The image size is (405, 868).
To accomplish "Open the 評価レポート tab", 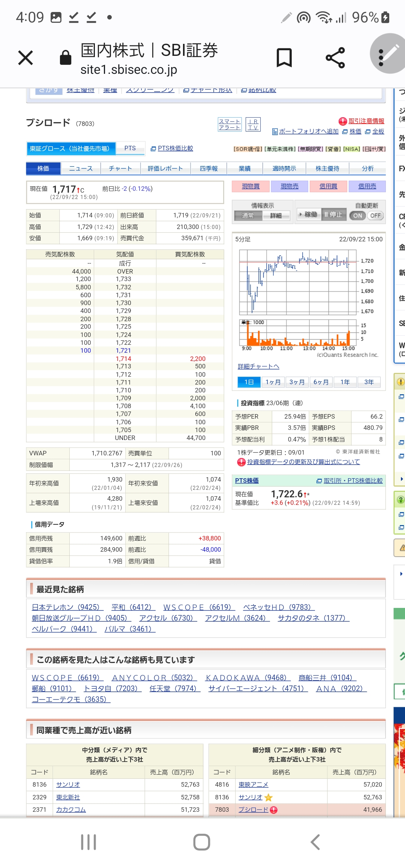I will pos(165,169).
